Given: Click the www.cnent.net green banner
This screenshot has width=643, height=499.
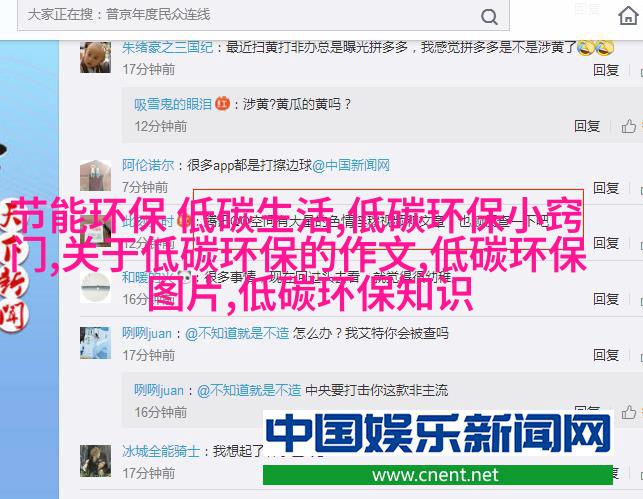Looking at the screenshot, I should tap(438, 475).
